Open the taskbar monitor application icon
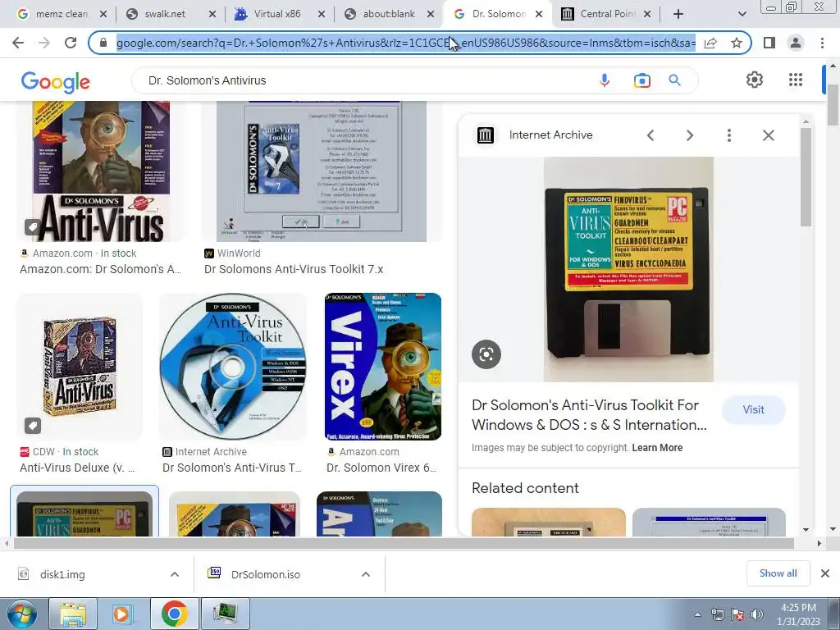The image size is (840, 630). point(225,614)
